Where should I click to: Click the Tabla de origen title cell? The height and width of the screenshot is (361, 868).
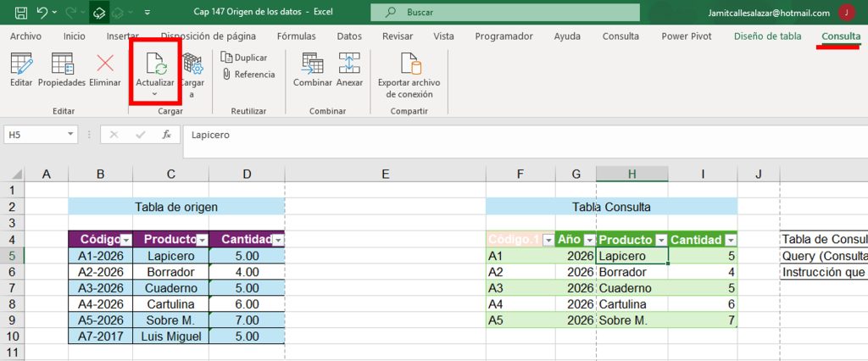tap(176, 207)
